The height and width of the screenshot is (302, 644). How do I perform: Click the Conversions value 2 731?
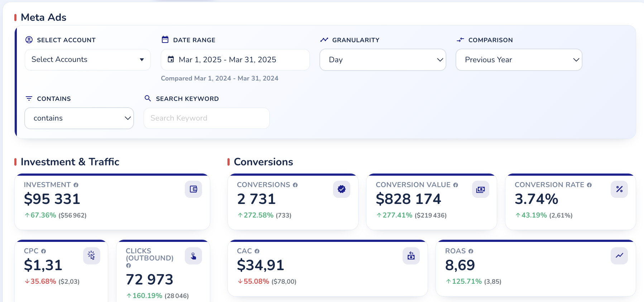pyautogui.click(x=256, y=199)
